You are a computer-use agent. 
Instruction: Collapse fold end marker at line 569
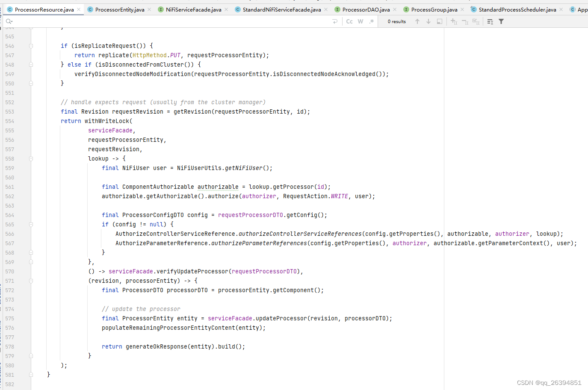[31, 262]
